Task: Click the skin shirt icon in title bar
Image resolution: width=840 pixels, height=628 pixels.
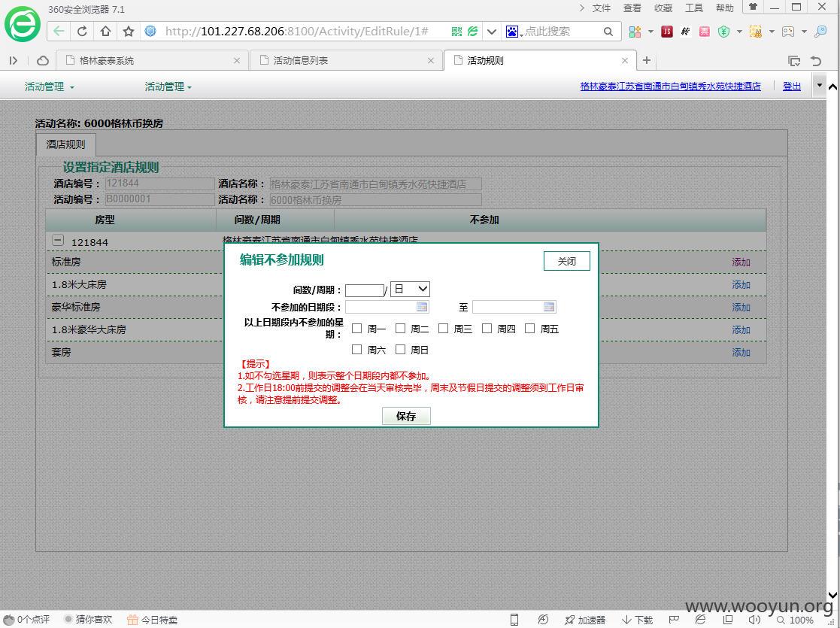Action: pyautogui.click(x=754, y=7)
